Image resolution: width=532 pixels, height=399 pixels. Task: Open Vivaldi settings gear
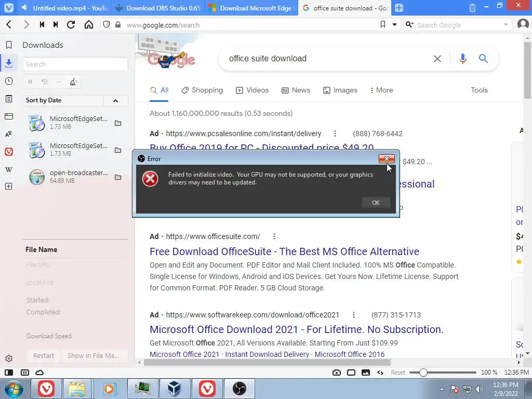coord(9,358)
